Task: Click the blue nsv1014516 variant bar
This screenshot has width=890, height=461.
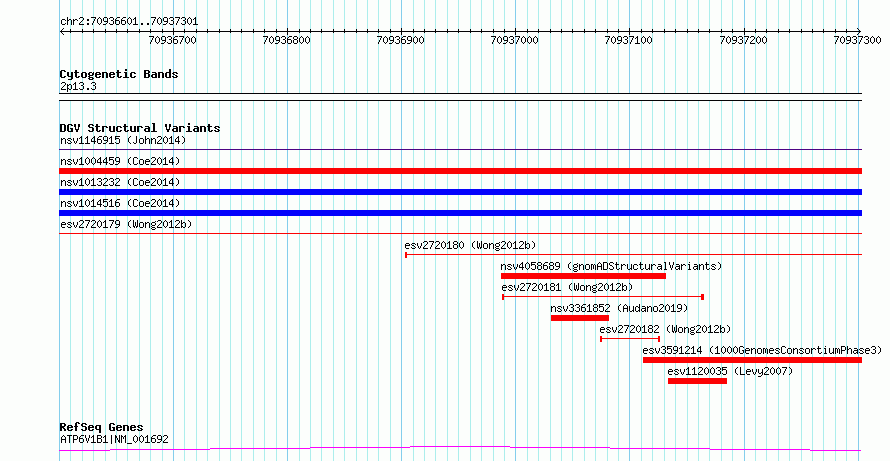Action: point(460,213)
